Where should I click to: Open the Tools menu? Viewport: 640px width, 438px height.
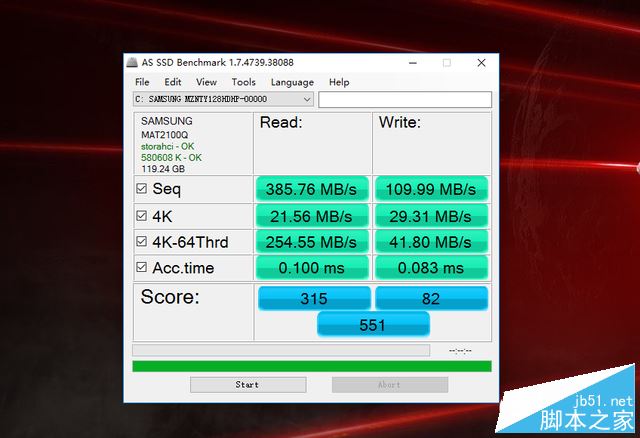click(243, 82)
